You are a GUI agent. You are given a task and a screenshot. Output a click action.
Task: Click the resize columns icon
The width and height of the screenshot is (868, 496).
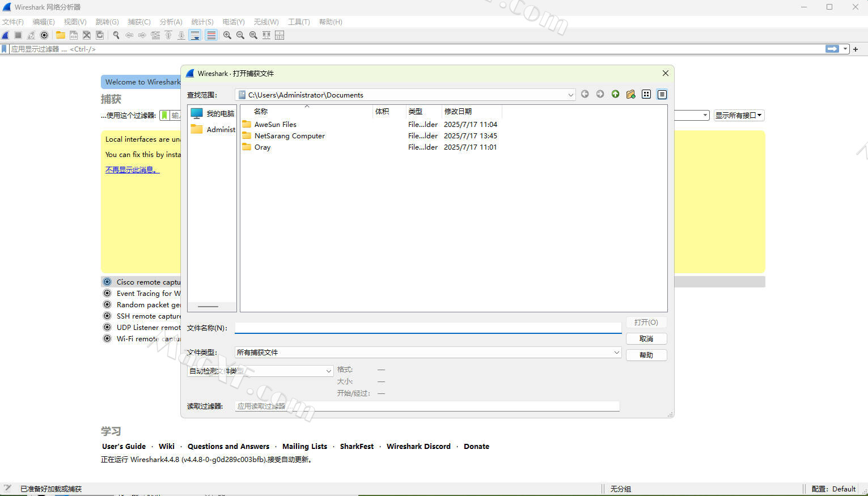266,35
